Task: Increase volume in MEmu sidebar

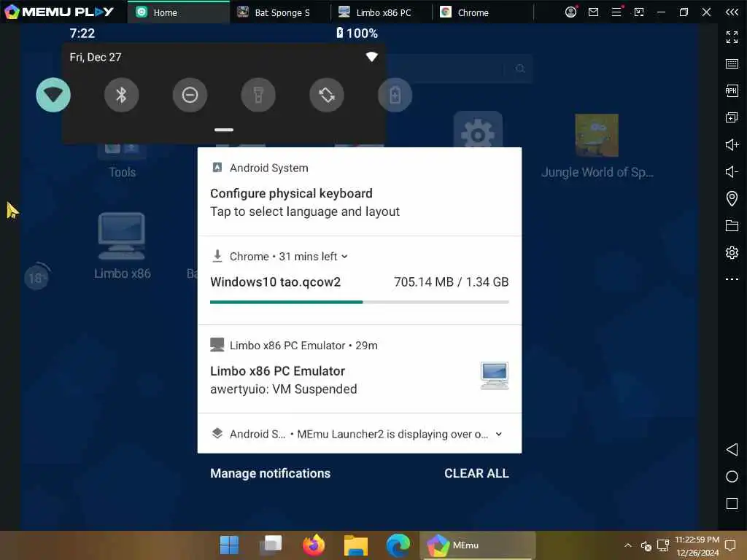Action: (x=732, y=145)
